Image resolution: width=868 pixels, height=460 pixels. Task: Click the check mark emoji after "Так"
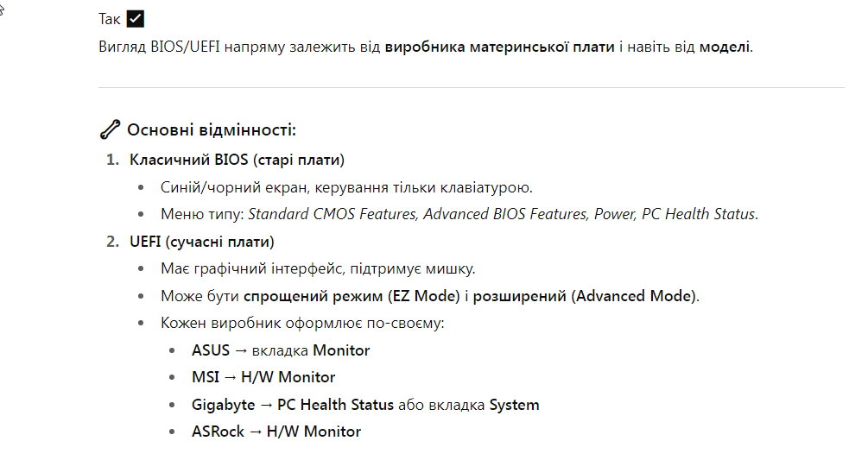tap(135, 19)
